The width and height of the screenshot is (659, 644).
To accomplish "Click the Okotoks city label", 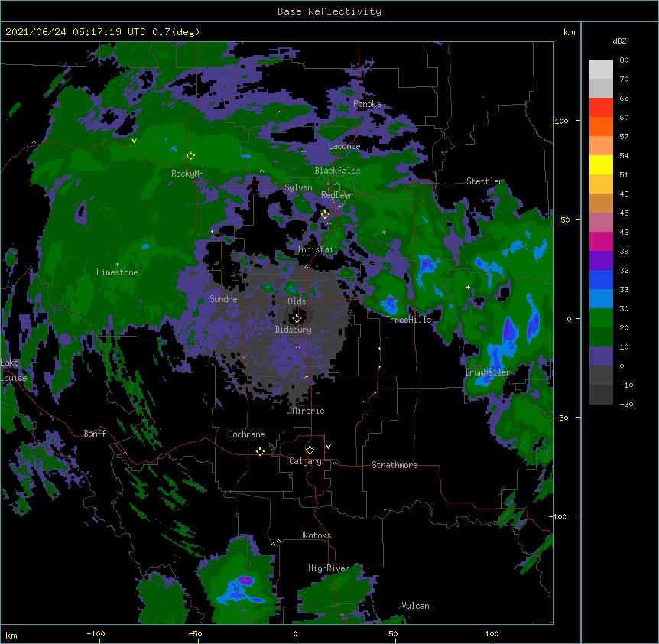I will (315, 535).
